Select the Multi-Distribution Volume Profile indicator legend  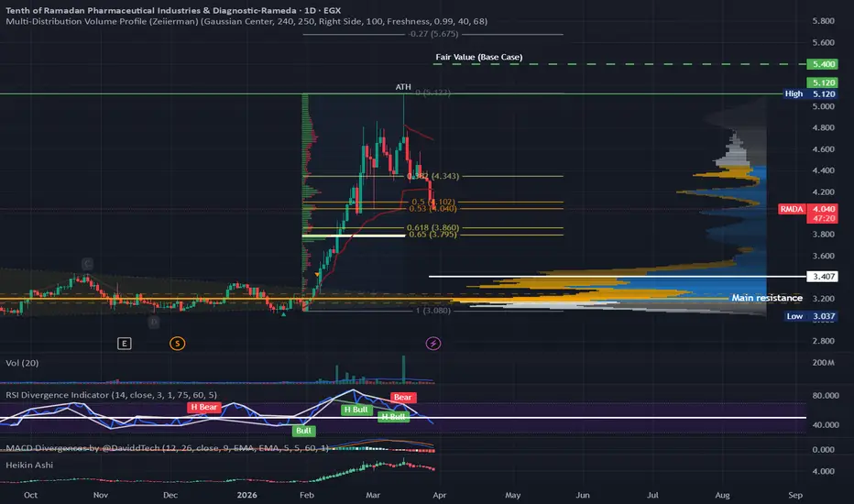point(246,21)
